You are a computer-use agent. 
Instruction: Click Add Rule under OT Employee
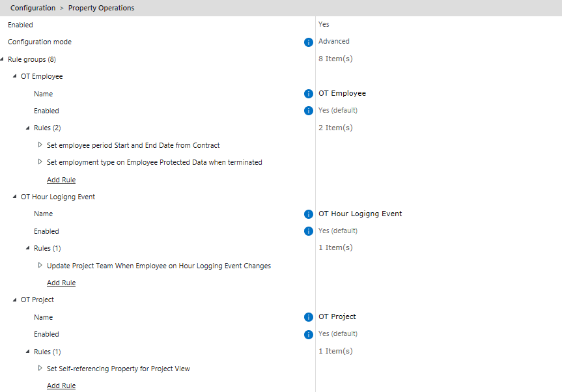[x=61, y=180]
